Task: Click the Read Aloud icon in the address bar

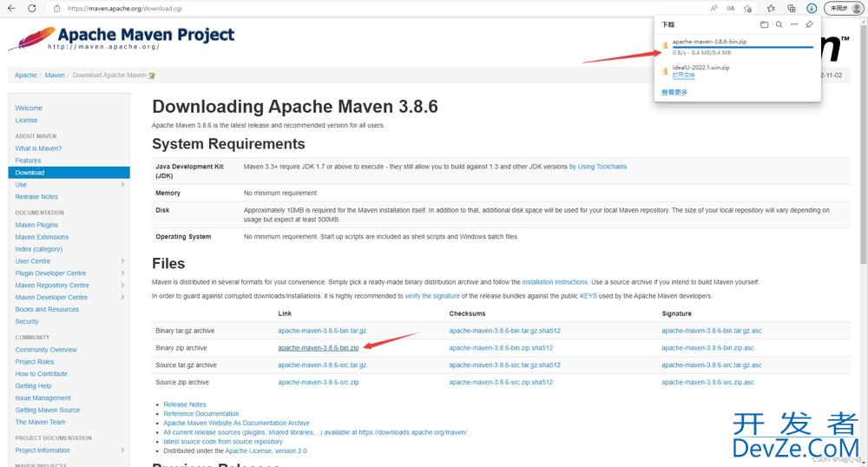Action: click(714, 9)
